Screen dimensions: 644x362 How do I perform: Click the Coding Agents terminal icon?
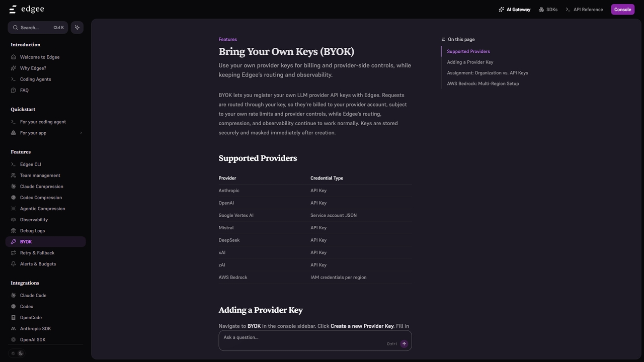tap(14, 79)
